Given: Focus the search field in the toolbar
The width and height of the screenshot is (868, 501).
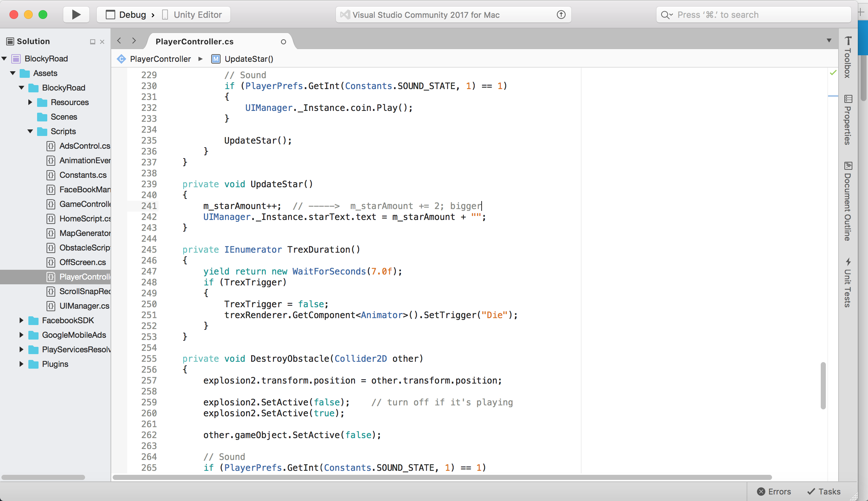Looking at the screenshot, I should coord(754,15).
